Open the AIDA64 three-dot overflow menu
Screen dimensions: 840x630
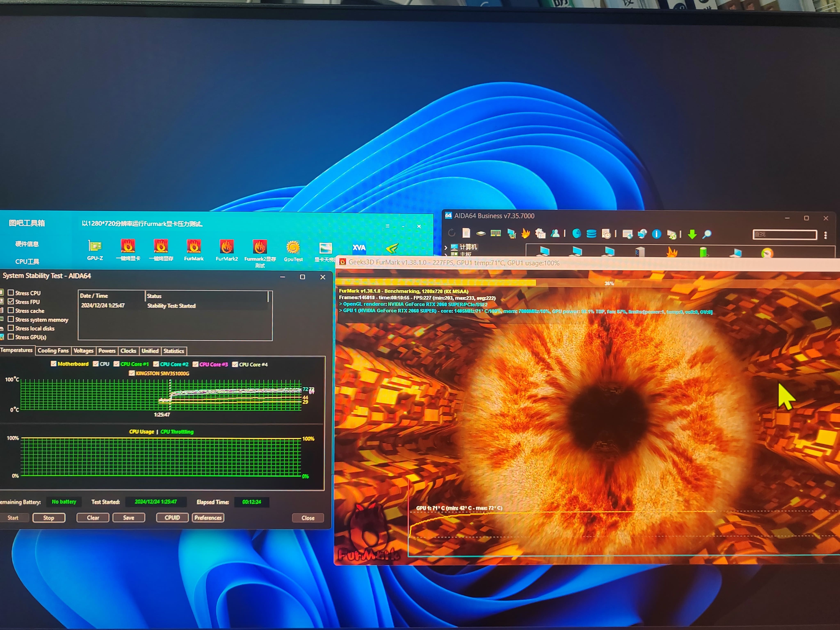pos(825,235)
